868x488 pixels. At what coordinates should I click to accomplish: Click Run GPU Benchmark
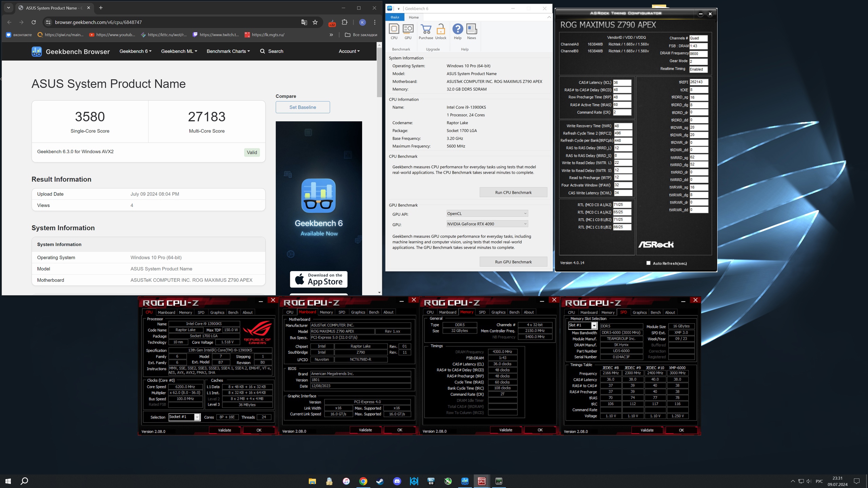point(513,262)
